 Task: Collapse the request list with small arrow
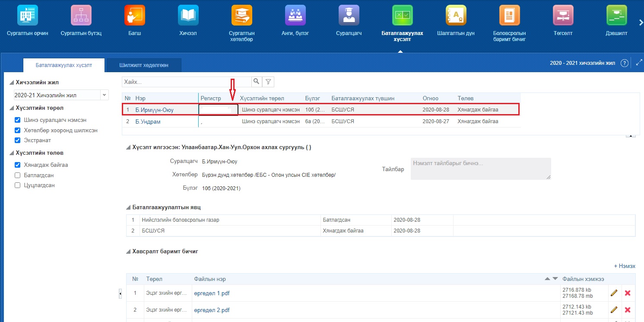point(631,136)
